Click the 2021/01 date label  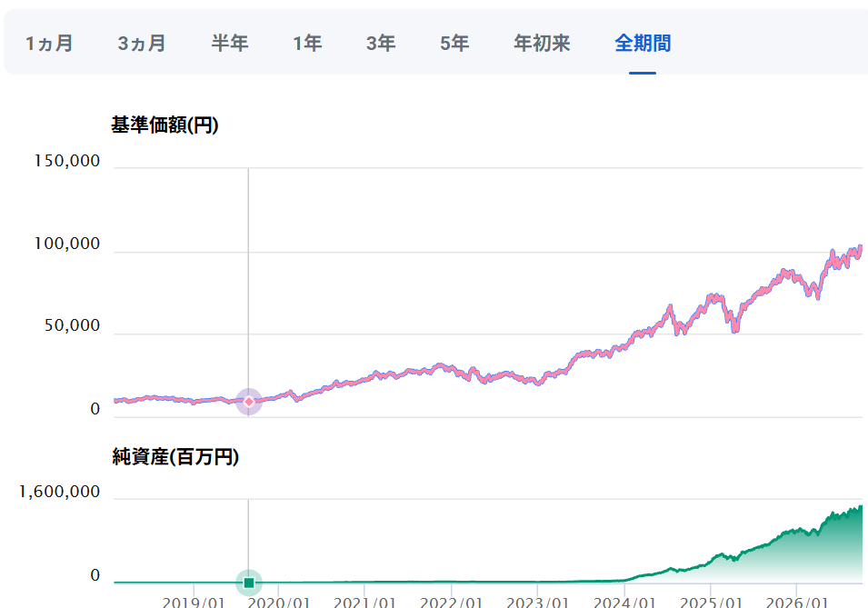pyautogui.click(x=365, y=603)
